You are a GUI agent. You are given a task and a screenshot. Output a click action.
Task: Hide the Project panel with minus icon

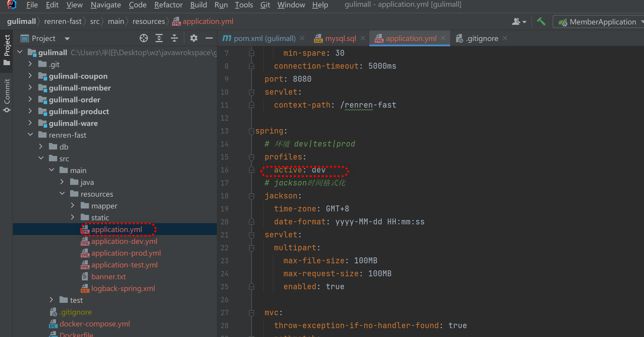(209, 38)
